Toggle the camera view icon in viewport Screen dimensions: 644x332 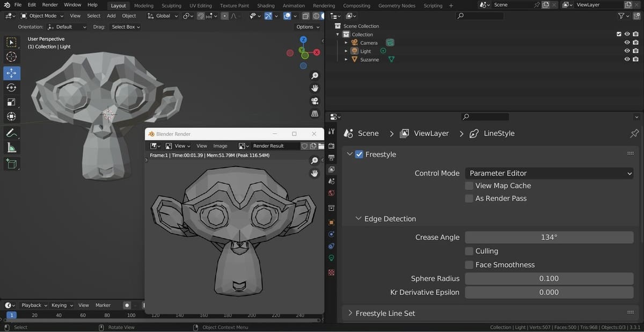coord(315,101)
